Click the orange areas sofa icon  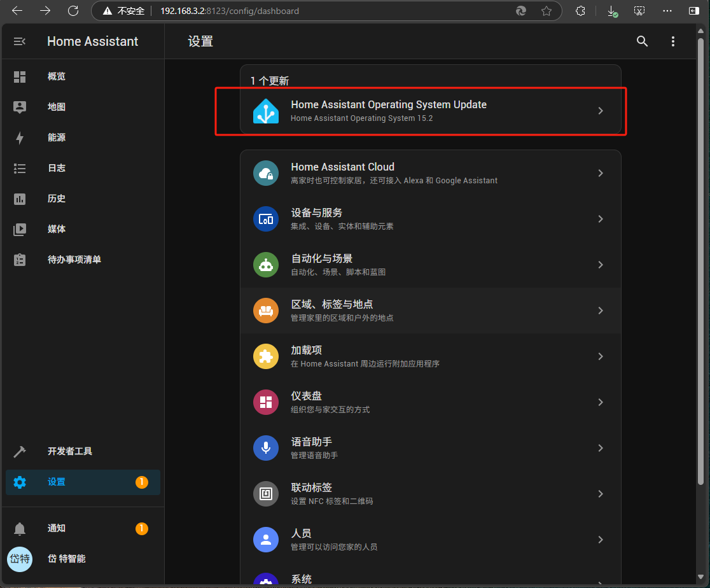(266, 311)
